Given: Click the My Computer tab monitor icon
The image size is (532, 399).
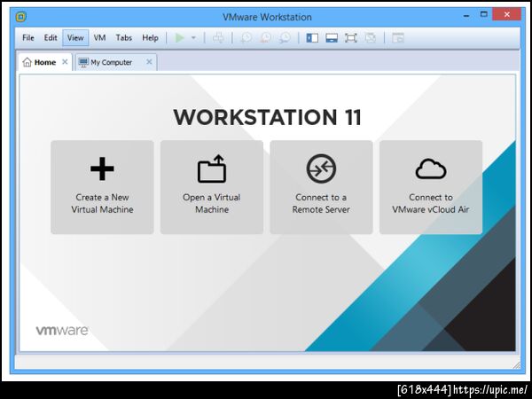Looking at the screenshot, I should (83, 62).
